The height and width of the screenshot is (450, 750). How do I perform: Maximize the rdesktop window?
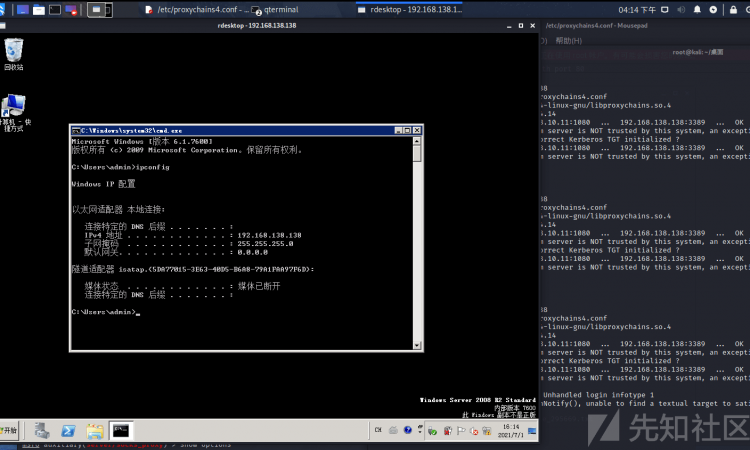point(521,26)
